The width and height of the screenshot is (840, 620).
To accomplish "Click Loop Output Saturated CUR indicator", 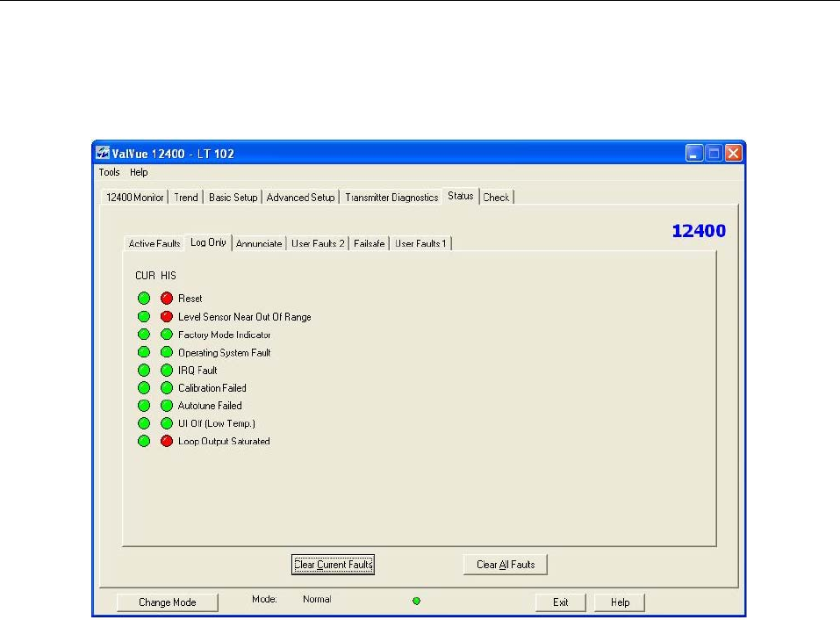I will coord(144,441).
